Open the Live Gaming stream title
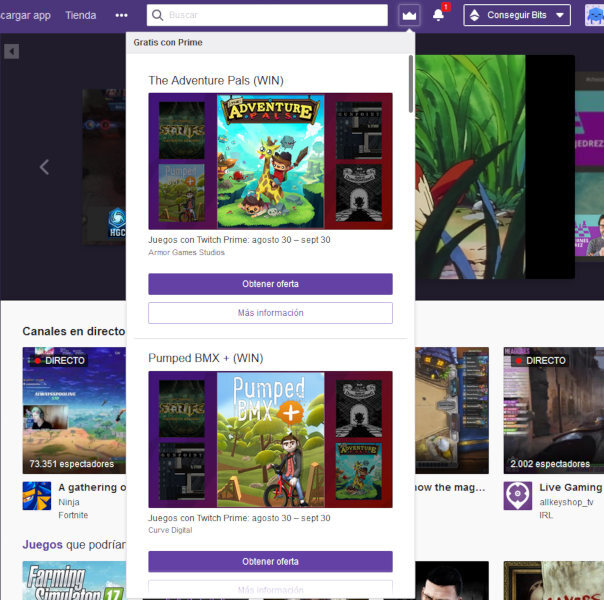The width and height of the screenshot is (604, 600). coord(571,488)
